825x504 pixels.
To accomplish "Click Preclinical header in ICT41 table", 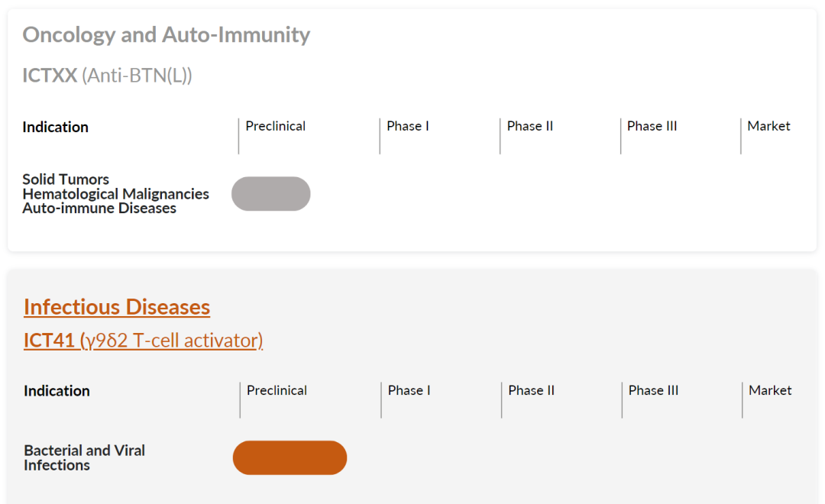I will pyautogui.click(x=277, y=390).
